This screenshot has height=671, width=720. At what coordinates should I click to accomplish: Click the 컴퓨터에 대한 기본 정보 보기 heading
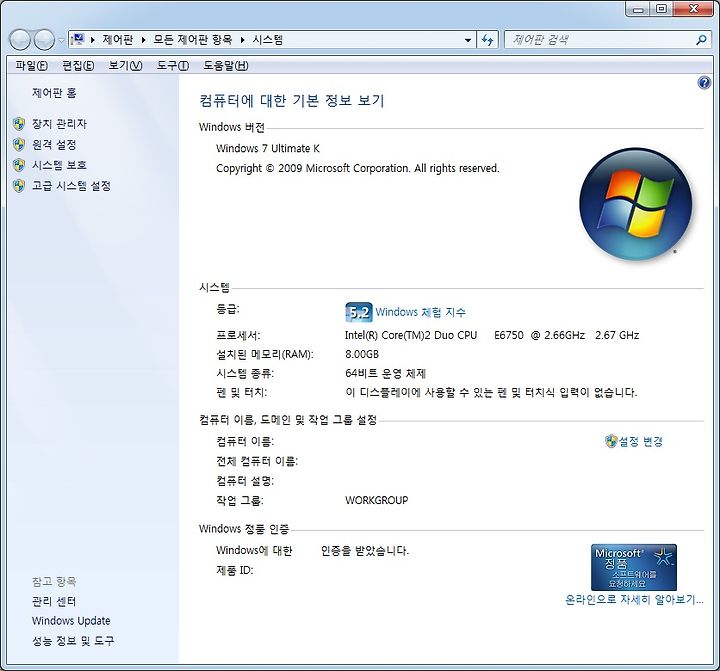pyautogui.click(x=292, y=101)
